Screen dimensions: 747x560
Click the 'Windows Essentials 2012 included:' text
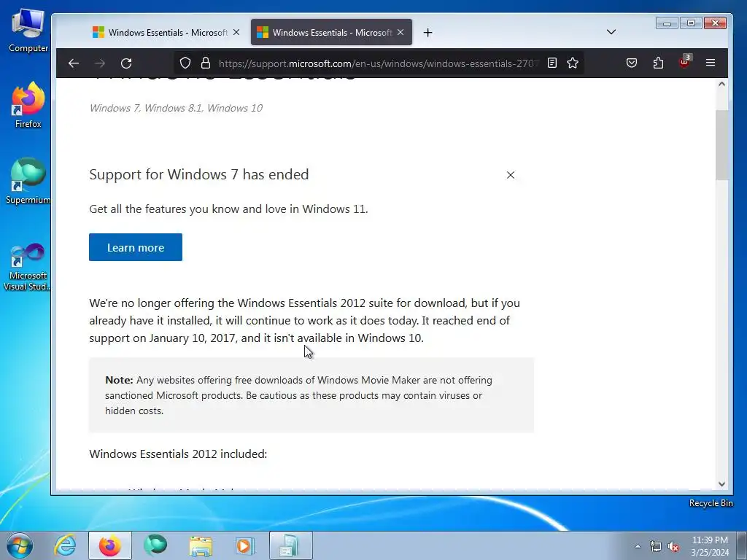click(x=178, y=454)
